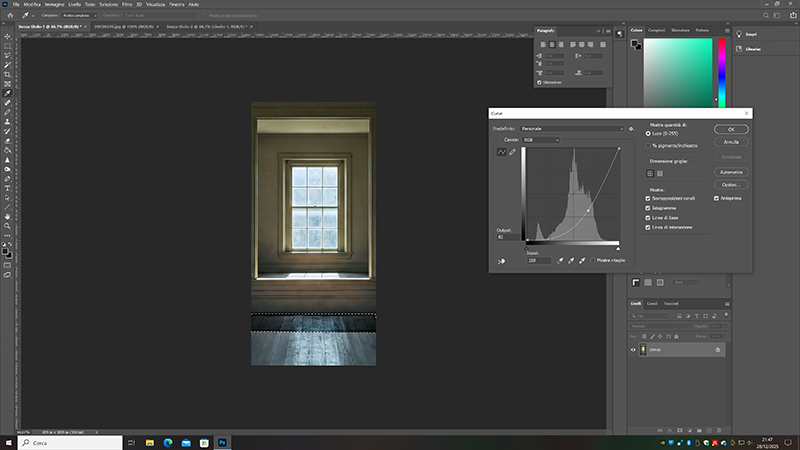Open the Filtro menu
Image resolution: width=800 pixels, height=450 pixels.
point(127,4)
